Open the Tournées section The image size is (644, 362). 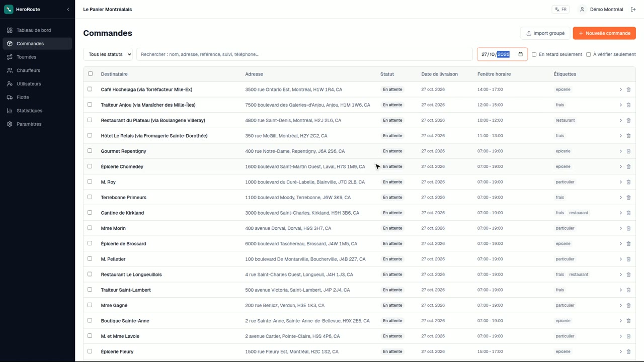[x=37, y=57]
